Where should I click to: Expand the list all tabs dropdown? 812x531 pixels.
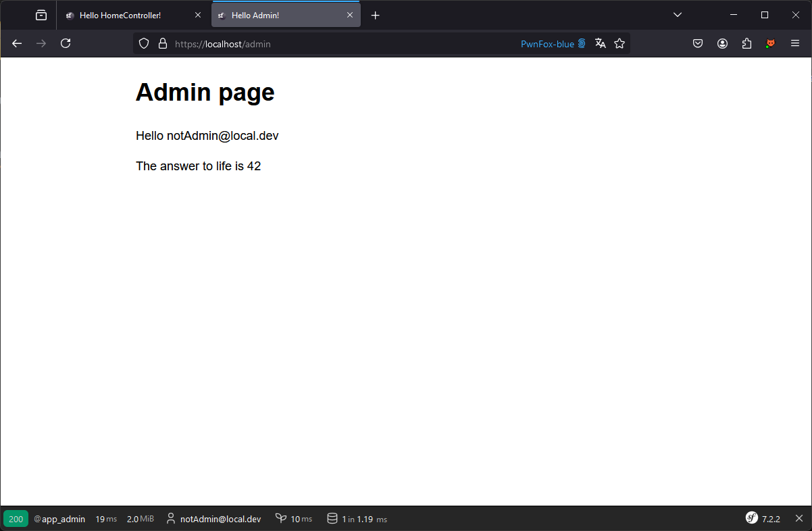coord(678,15)
